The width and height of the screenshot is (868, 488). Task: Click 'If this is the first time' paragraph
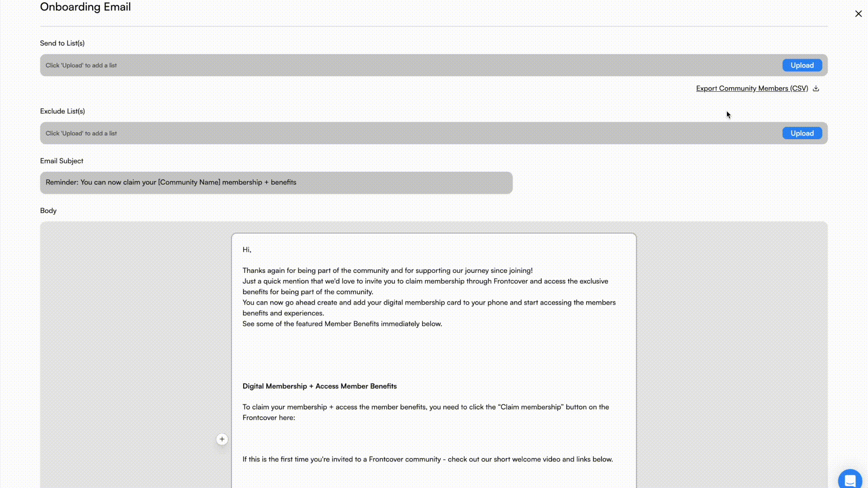tap(427, 460)
